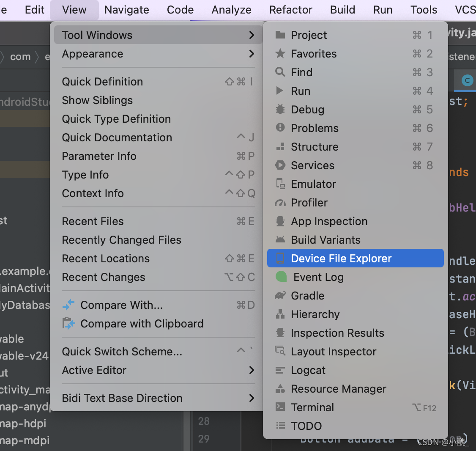Screen dimensions: 476x451
Task: Click the green Event Log icon
Action: 281,277
